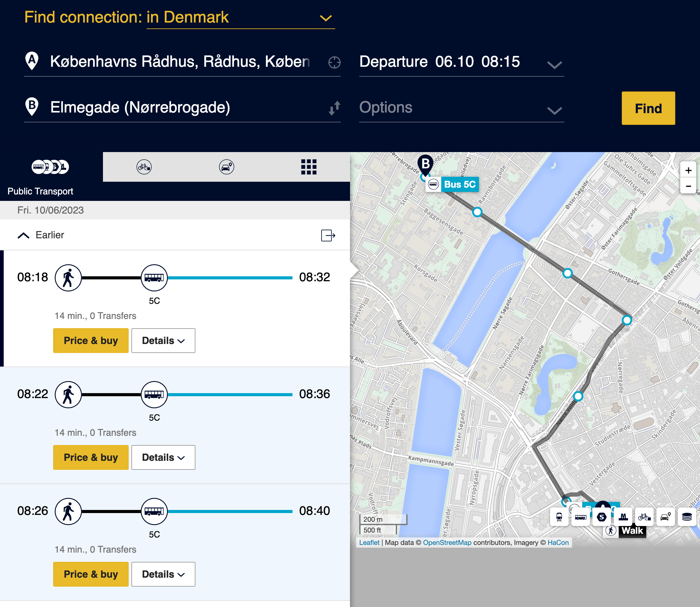The width and height of the screenshot is (700, 607).
Task: Swap origin and destination with the arrows icon
Action: click(334, 108)
